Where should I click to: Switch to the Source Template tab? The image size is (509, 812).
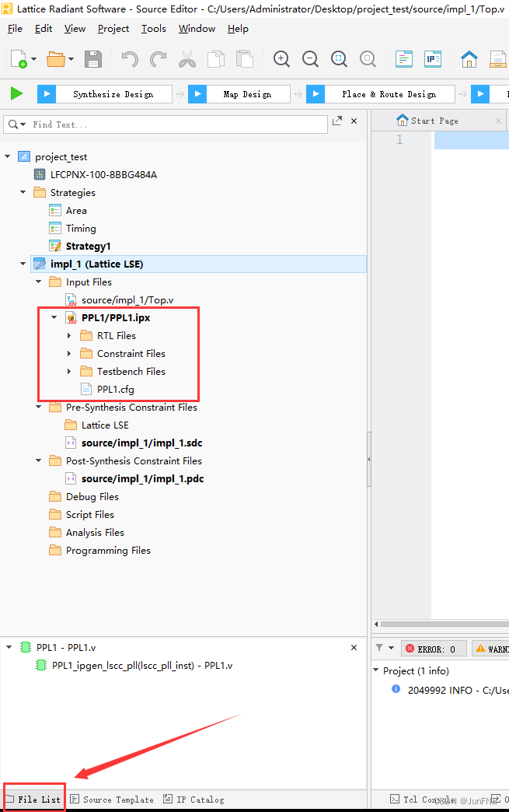click(x=112, y=800)
